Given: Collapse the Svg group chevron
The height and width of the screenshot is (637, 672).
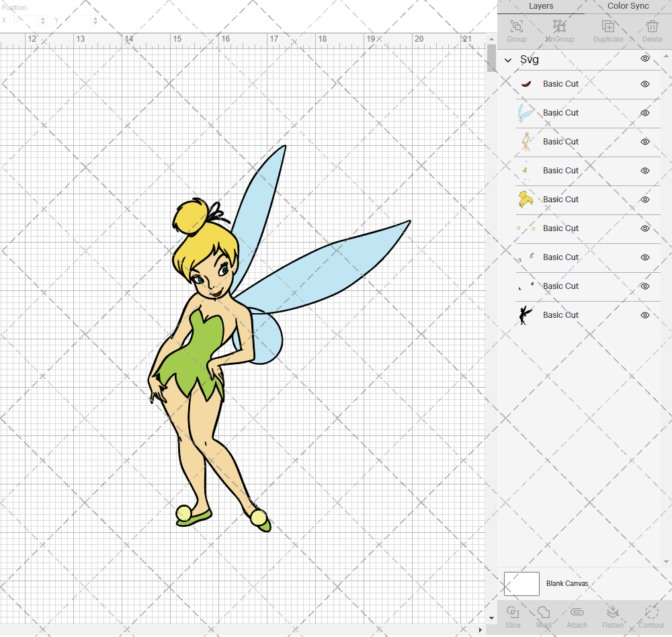Looking at the screenshot, I should [508, 60].
